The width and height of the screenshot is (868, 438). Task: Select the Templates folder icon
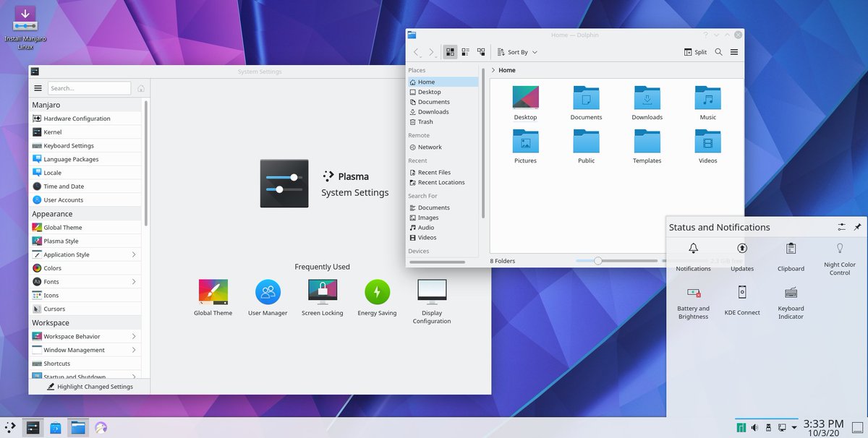(647, 142)
